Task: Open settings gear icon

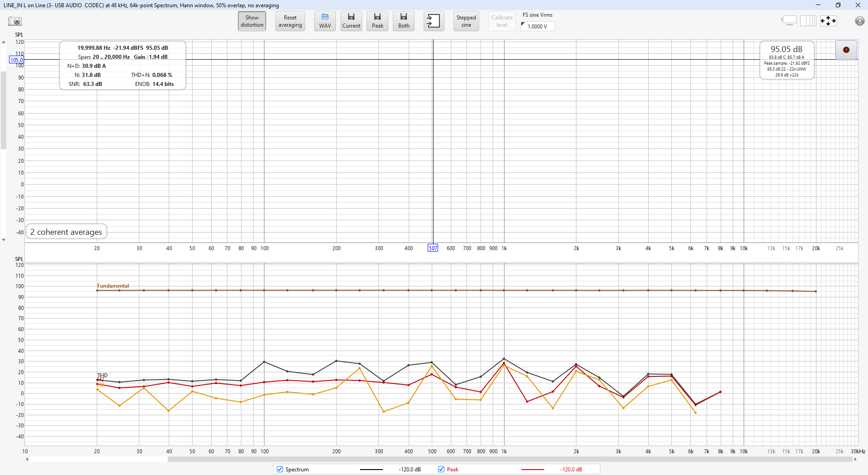Action: pyautogui.click(x=859, y=21)
